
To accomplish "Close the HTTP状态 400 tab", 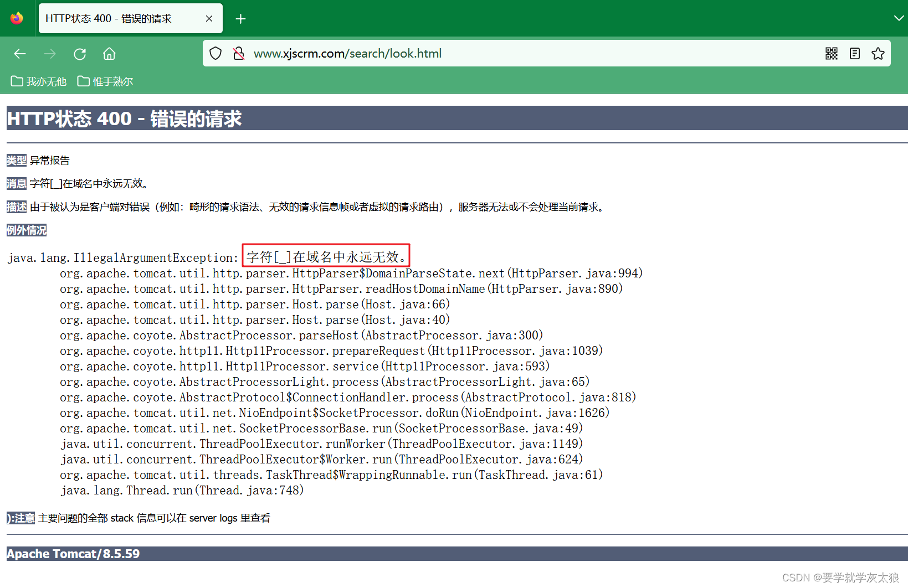I will pos(209,18).
